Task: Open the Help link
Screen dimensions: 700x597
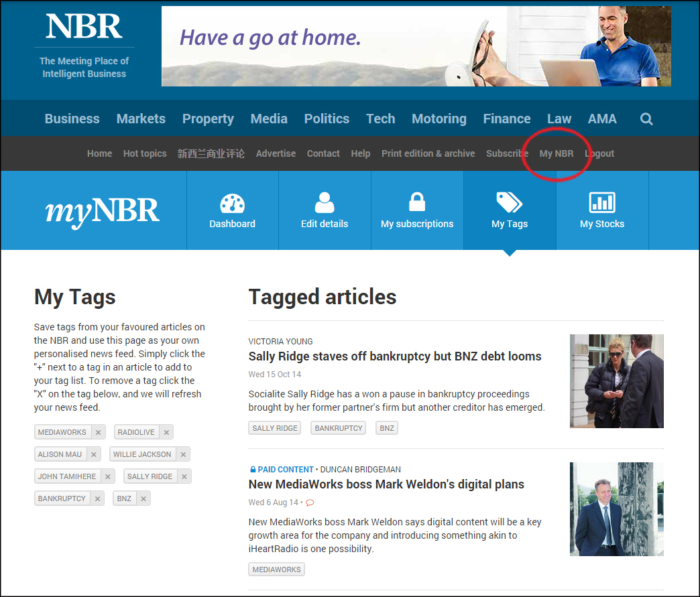Action: (x=361, y=153)
